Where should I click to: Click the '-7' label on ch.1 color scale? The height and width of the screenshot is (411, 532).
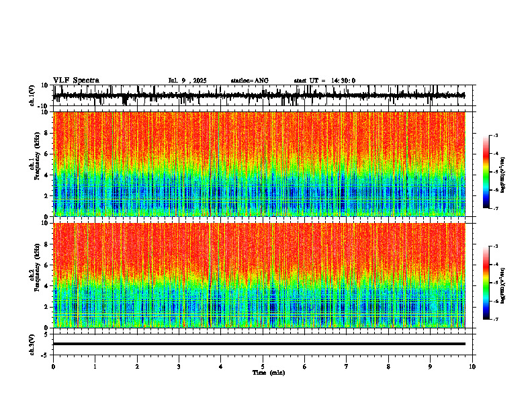click(496, 208)
